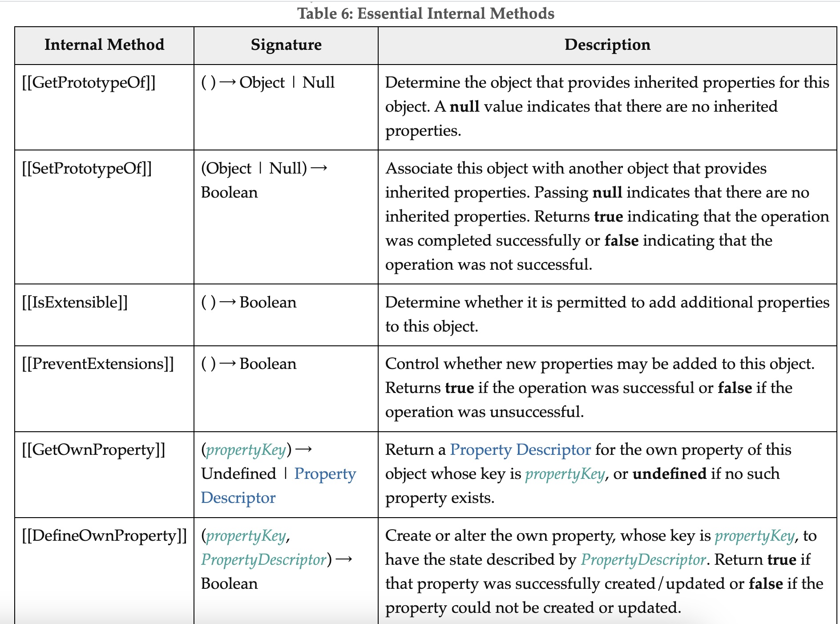The image size is (840, 624).
Task: Click the [[PreventExtensions]] method name
Action: [x=98, y=364]
